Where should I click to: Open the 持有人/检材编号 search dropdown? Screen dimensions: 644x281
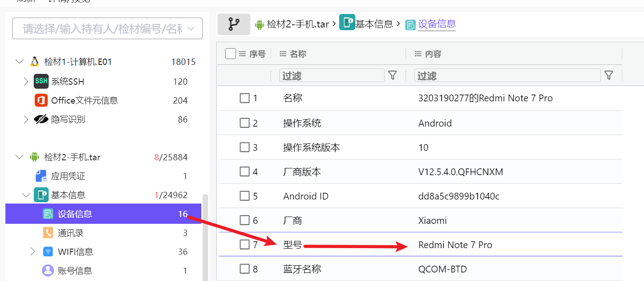pyautogui.click(x=107, y=29)
